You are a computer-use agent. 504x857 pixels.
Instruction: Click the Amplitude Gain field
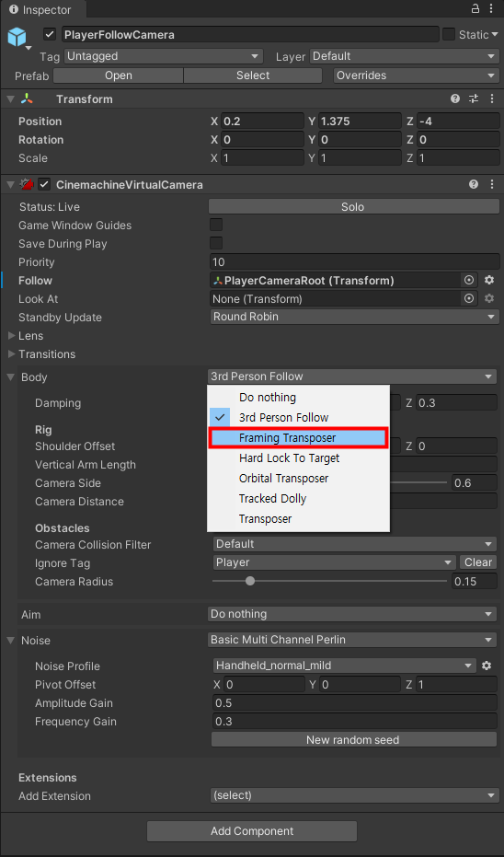coord(354,703)
